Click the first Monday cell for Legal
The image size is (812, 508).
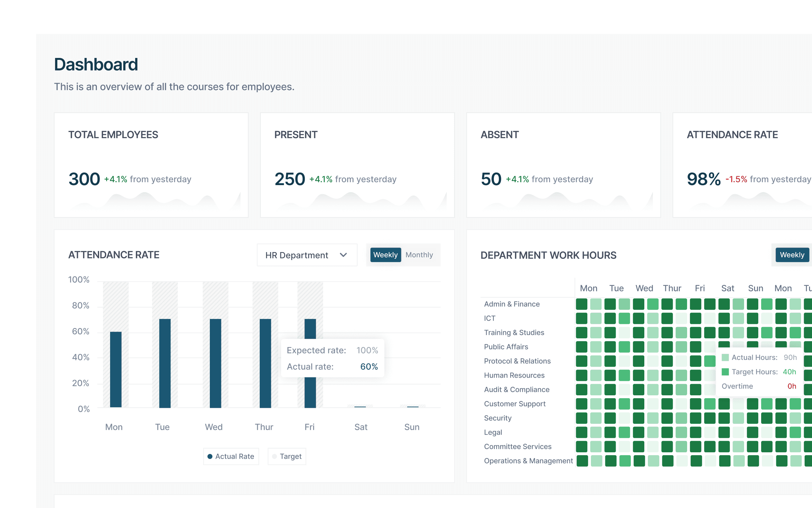(581, 432)
